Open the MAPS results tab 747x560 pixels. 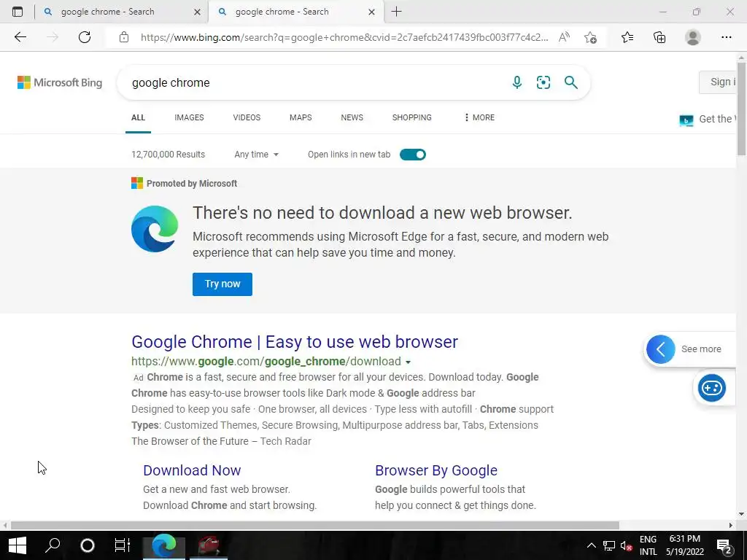coord(301,117)
